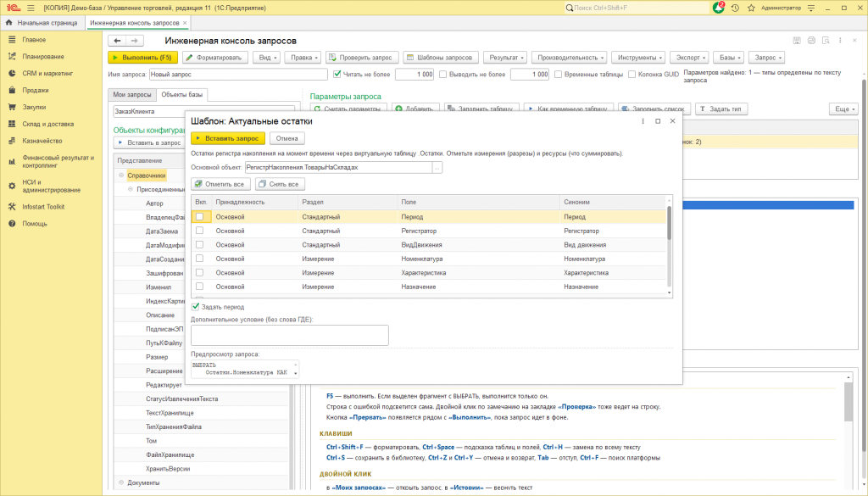Switch to the Мои запросы tab

pyautogui.click(x=131, y=95)
